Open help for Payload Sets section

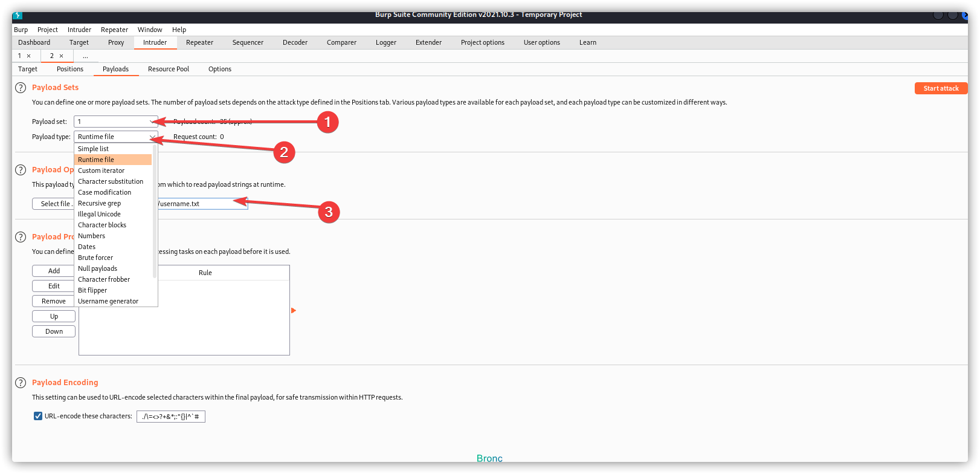coord(21,88)
